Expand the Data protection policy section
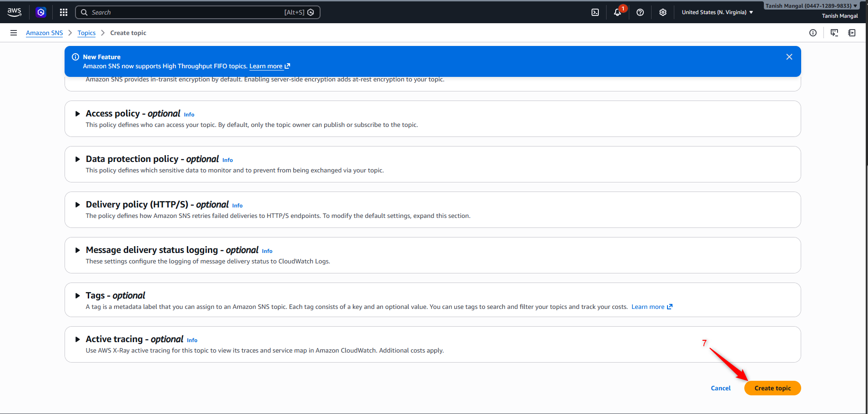The width and height of the screenshot is (868, 414). 78,159
